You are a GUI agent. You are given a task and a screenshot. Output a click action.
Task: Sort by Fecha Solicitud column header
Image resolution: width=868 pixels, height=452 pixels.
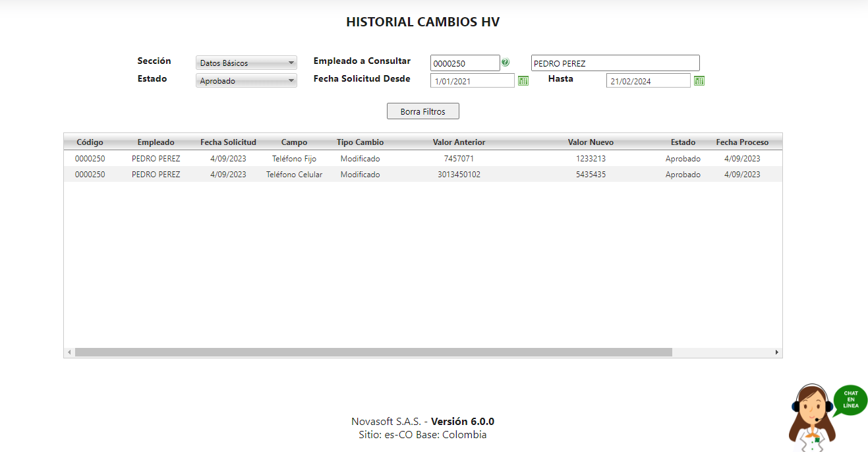[x=228, y=142]
